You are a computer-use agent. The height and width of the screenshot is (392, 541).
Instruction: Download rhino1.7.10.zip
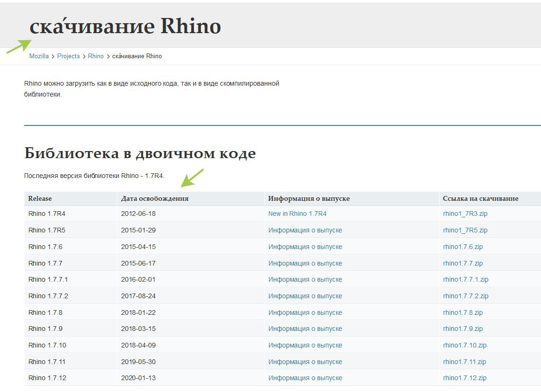465,346
